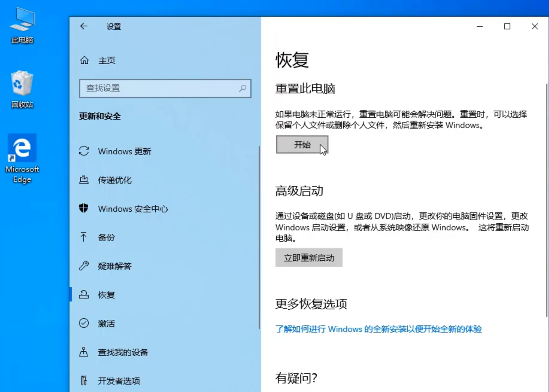Viewport: 549px width, 392px height.
Task: Click the 查找我的设备 locator icon
Action: point(84,352)
